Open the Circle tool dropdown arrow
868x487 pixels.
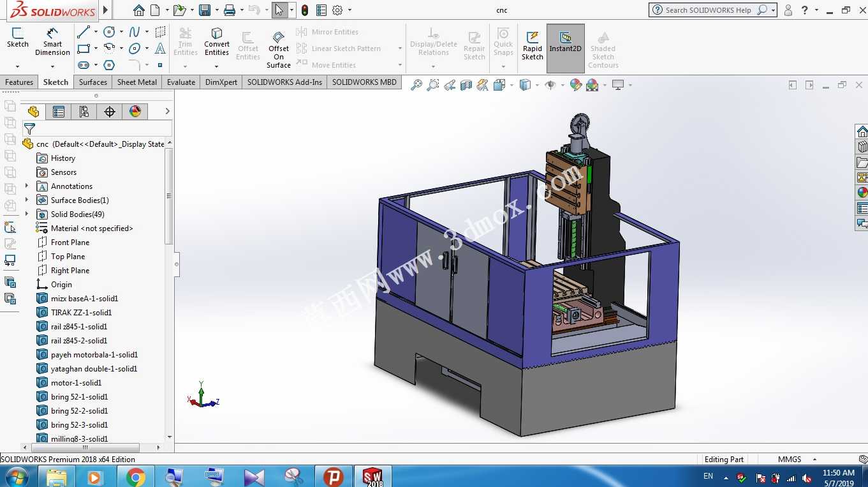coord(121,32)
